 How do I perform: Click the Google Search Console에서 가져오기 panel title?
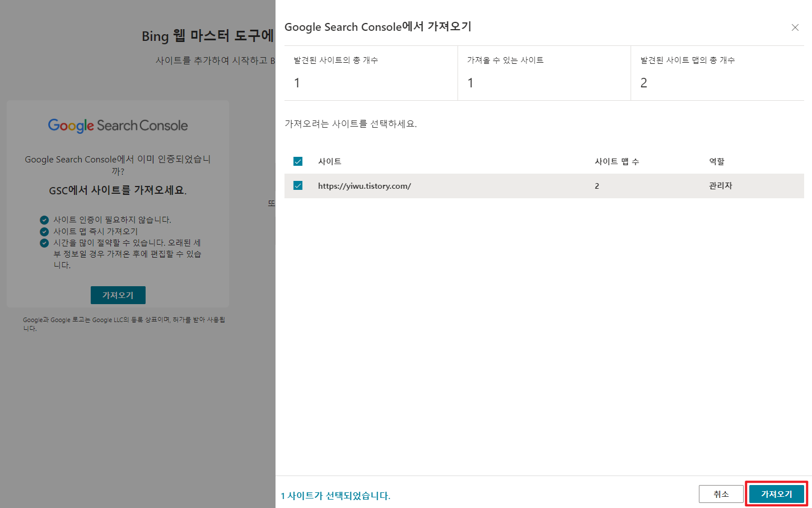378,27
